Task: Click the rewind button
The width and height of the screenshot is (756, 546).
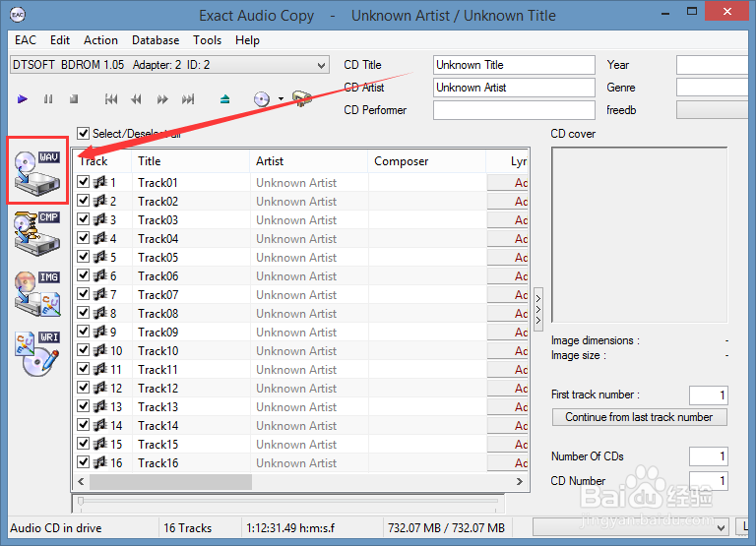Action: click(x=137, y=99)
